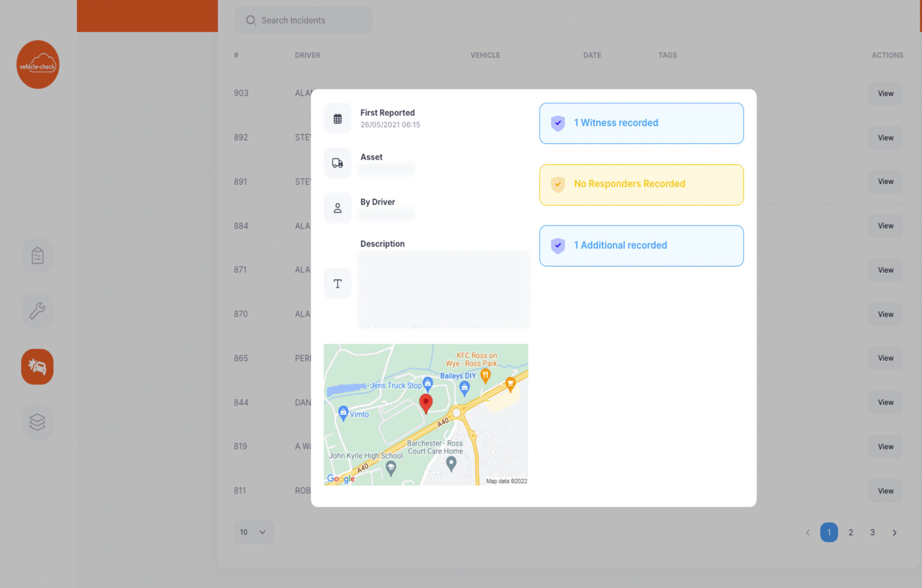Click the DRIVER column header
This screenshot has width=922, height=588.
pyautogui.click(x=307, y=55)
